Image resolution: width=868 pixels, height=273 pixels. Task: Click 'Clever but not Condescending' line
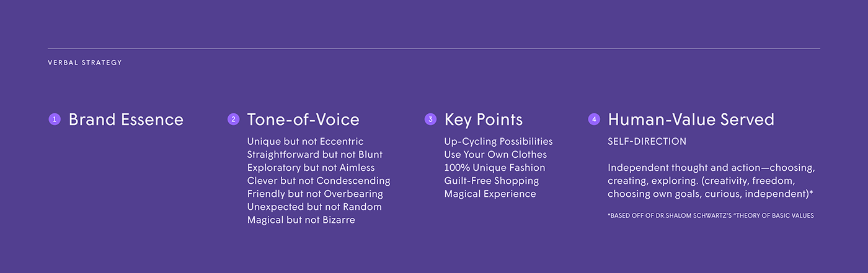tap(319, 181)
